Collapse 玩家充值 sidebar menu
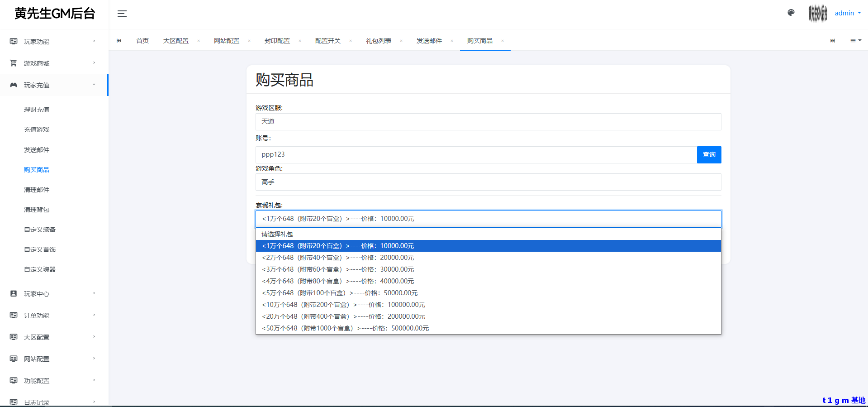 click(94, 85)
